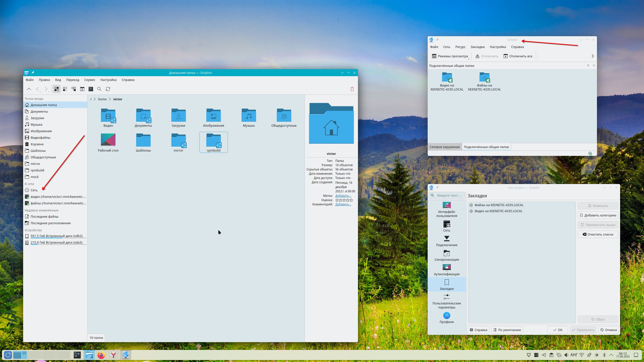Switch to Сетевое окружение tab
Screen dimensions: 644x362
click(x=445, y=147)
